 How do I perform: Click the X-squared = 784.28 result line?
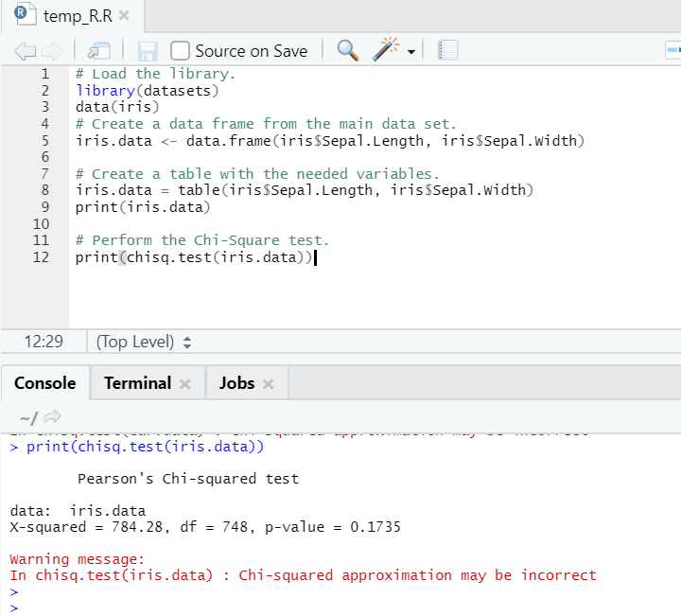205,527
